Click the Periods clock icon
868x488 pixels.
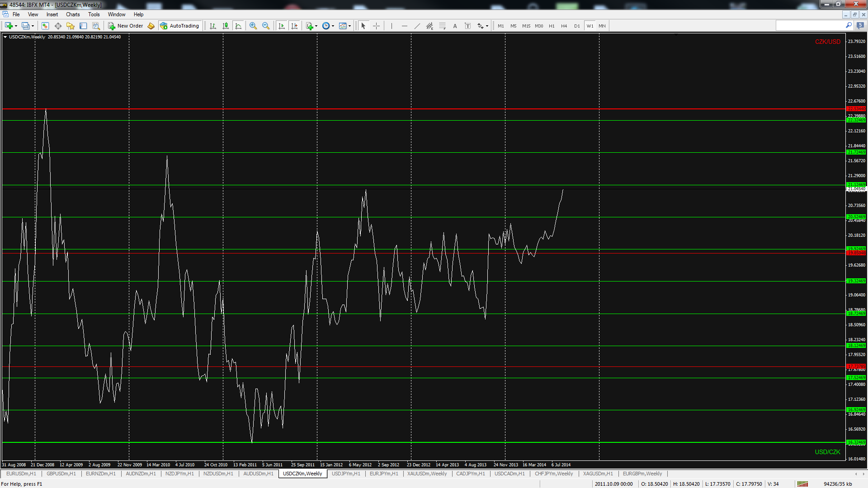point(326,26)
